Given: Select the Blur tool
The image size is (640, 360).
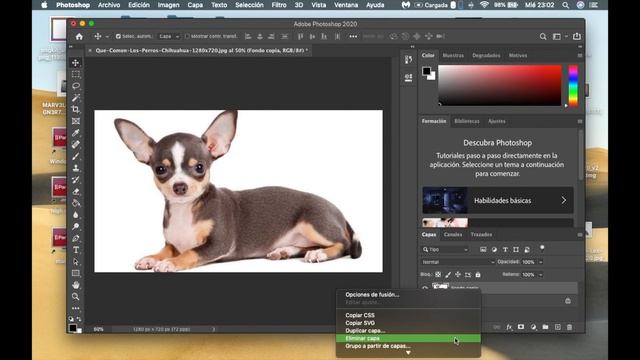Looking at the screenshot, I should [76, 215].
